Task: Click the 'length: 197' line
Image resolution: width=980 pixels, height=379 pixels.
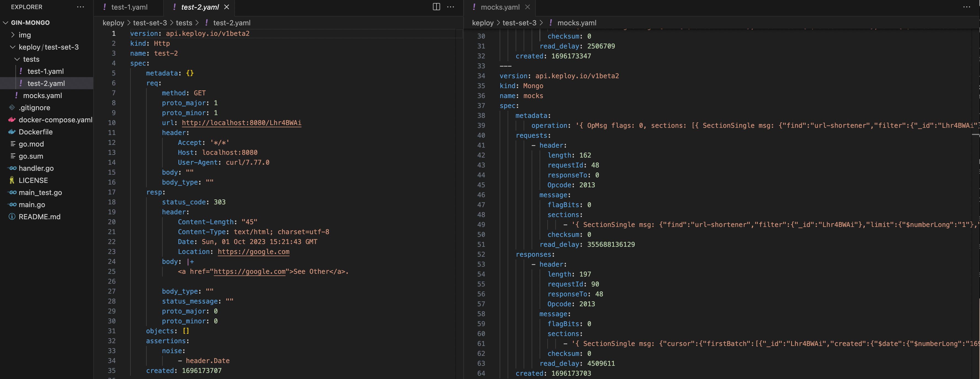Action: pyautogui.click(x=569, y=274)
